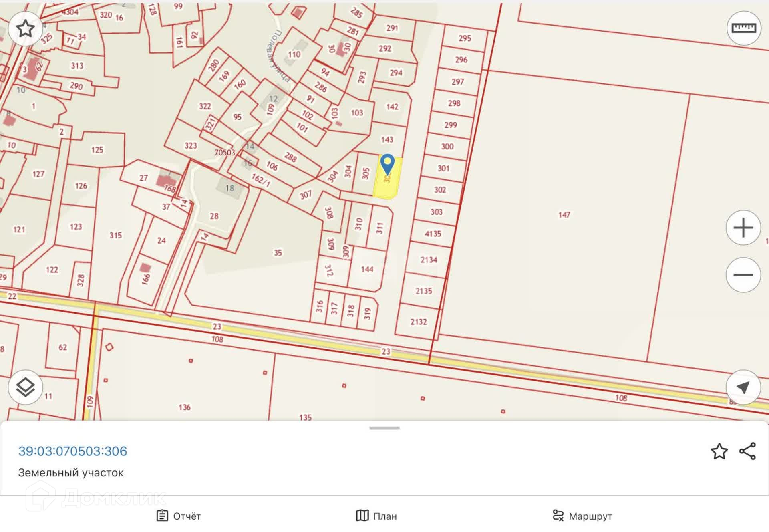Zoom out with the minus button
Image resolution: width=769 pixels, height=532 pixels.
coord(743,275)
